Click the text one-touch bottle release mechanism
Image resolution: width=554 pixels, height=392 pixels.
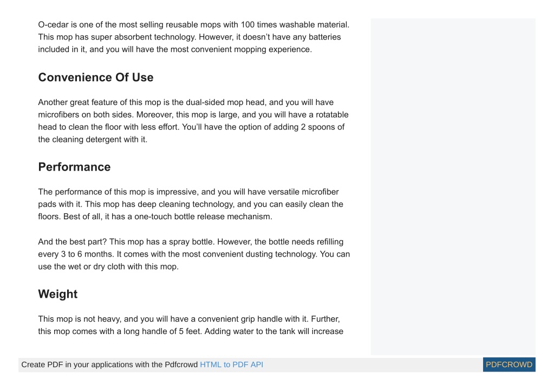tap(203, 217)
